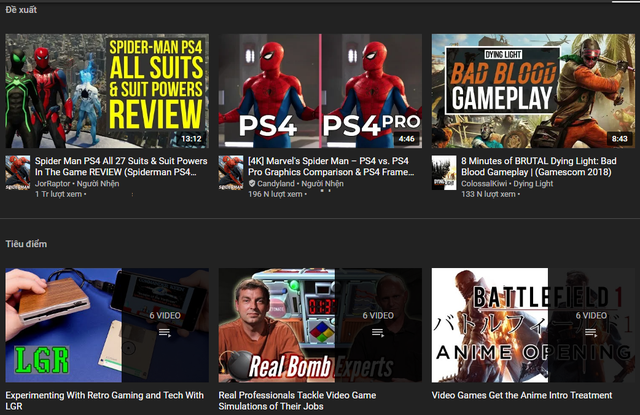
Task: Click the Spider-Man game icon beside Candyland video
Action: pos(231,173)
